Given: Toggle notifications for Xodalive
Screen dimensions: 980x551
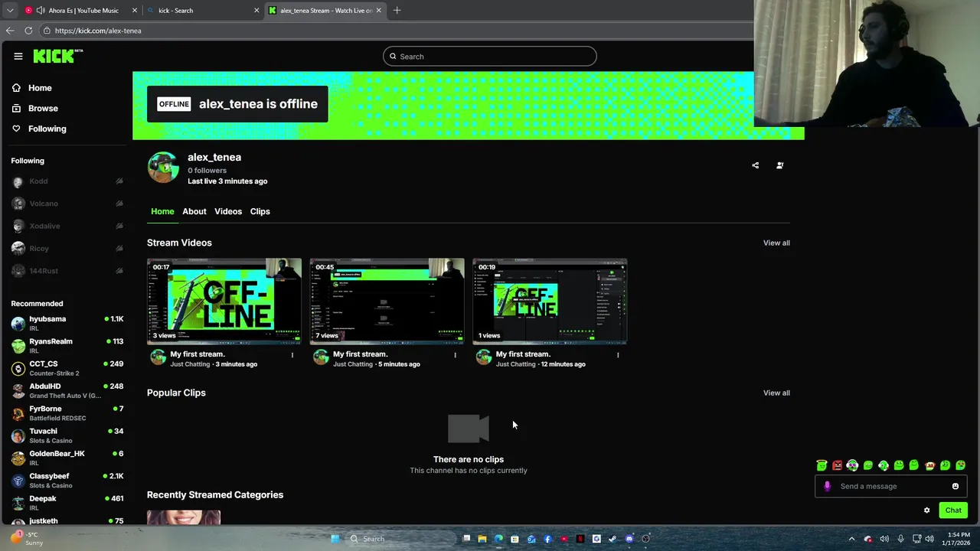Looking at the screenshot, I should click(119, 226).
